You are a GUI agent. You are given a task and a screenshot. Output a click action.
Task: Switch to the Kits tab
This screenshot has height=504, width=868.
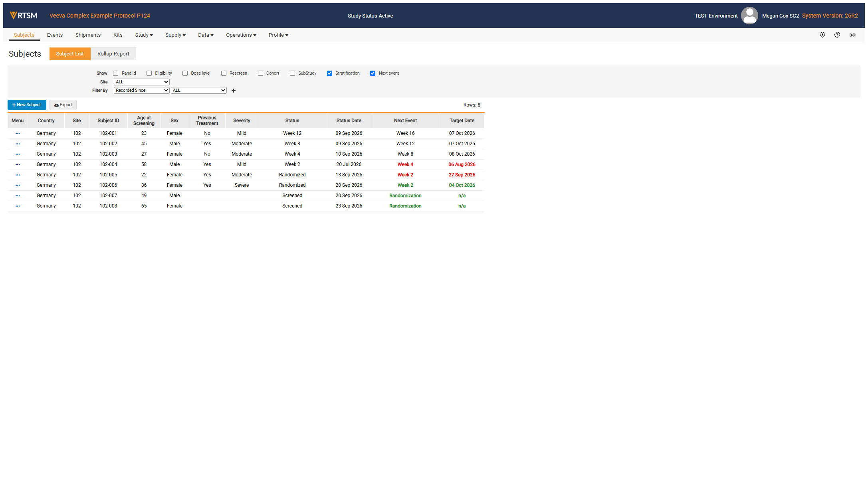[118, 35]
